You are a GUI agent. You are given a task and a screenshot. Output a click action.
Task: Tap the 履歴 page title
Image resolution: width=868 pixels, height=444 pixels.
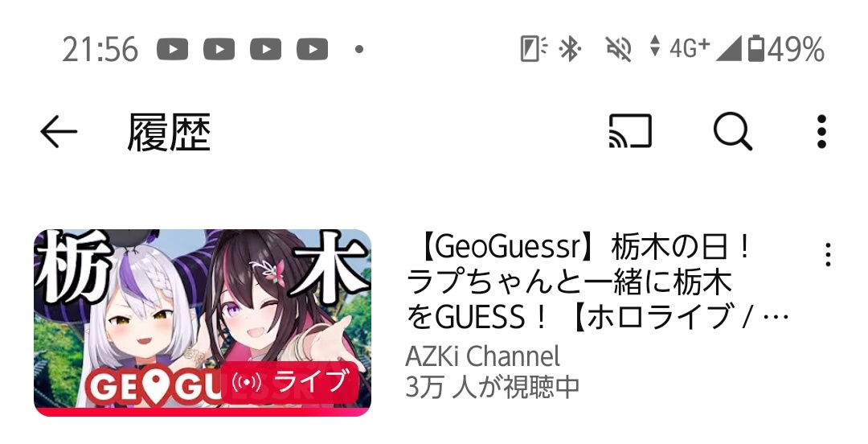(x=169, y=133)
